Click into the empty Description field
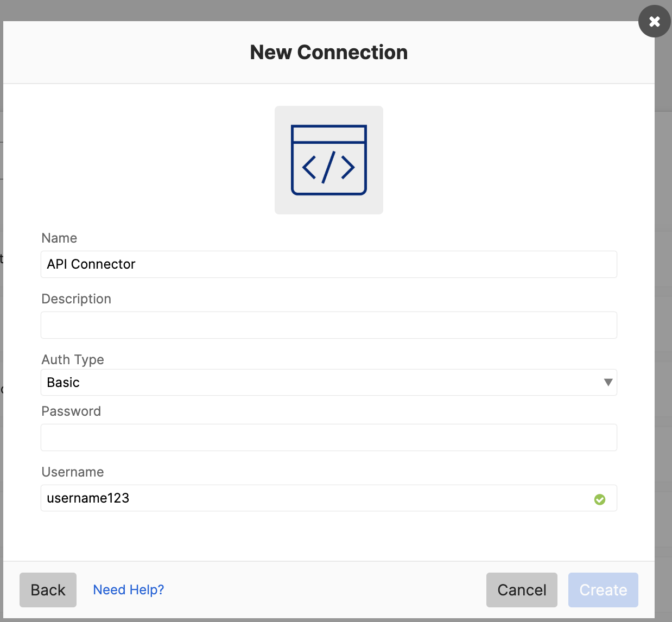The image size is (672, 622). pos(328,325)
